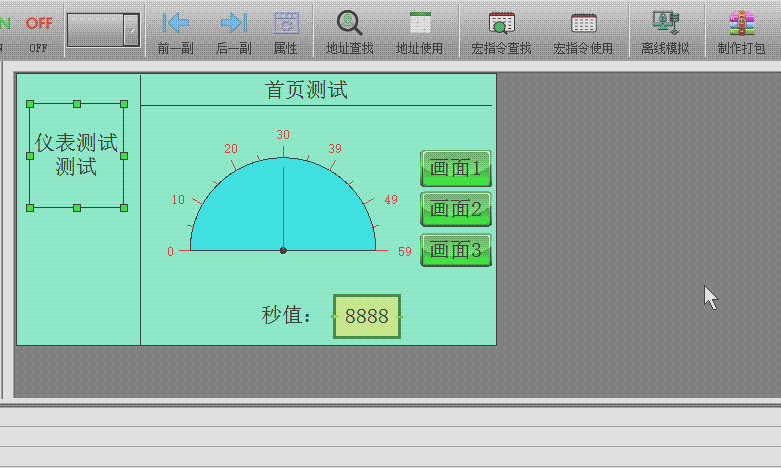
Task: Click the build package (制作打包) icon
Action: [741, 24]
